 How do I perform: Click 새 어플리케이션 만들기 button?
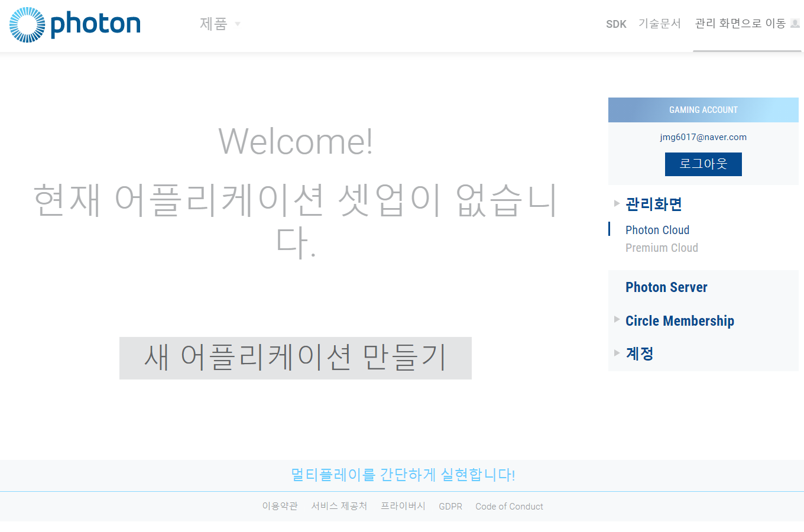296,358
